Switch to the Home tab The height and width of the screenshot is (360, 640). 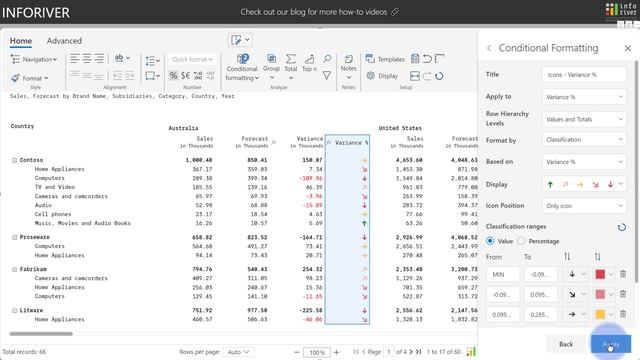(x=21, y=41)
